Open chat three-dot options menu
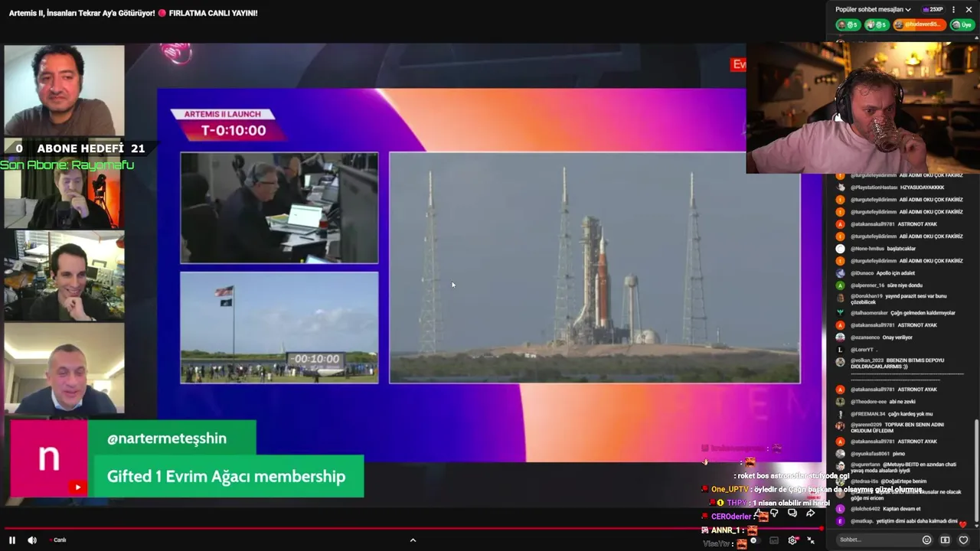 (x=953, y=10)
